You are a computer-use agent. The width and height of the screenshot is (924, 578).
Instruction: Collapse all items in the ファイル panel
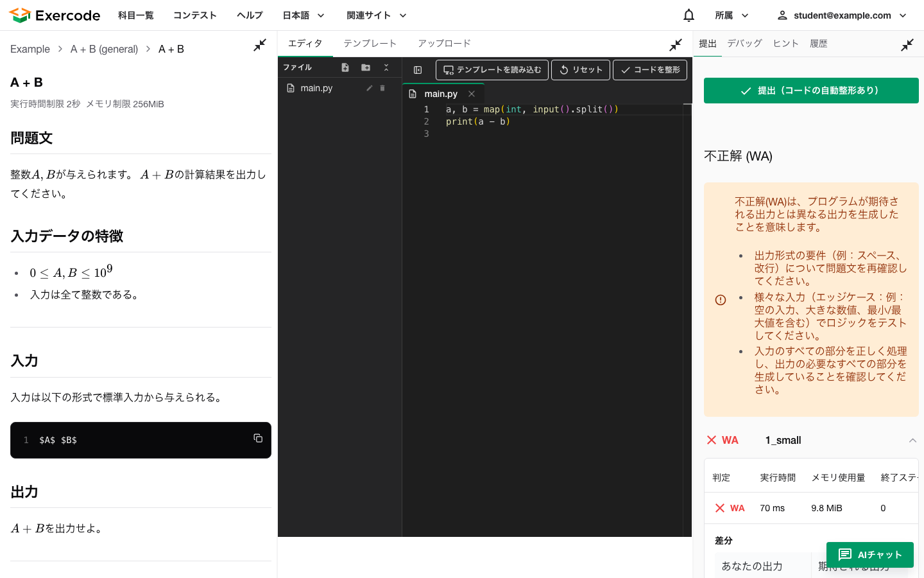(x=386, y=67)
